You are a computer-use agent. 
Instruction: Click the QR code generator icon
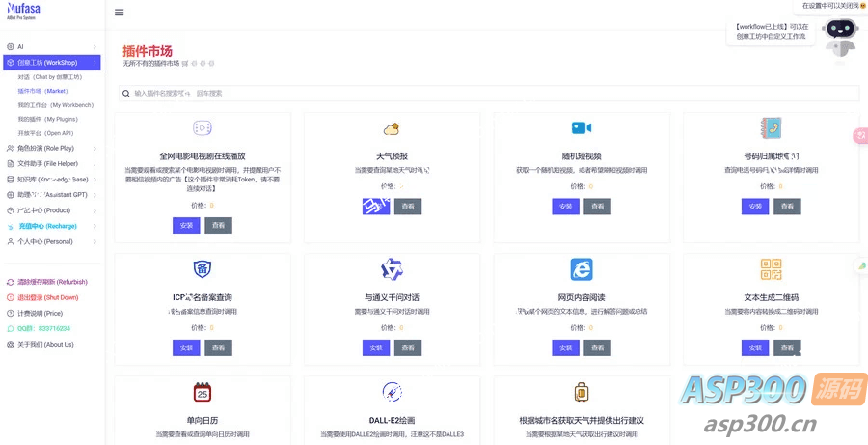click(x=771, y=269)
